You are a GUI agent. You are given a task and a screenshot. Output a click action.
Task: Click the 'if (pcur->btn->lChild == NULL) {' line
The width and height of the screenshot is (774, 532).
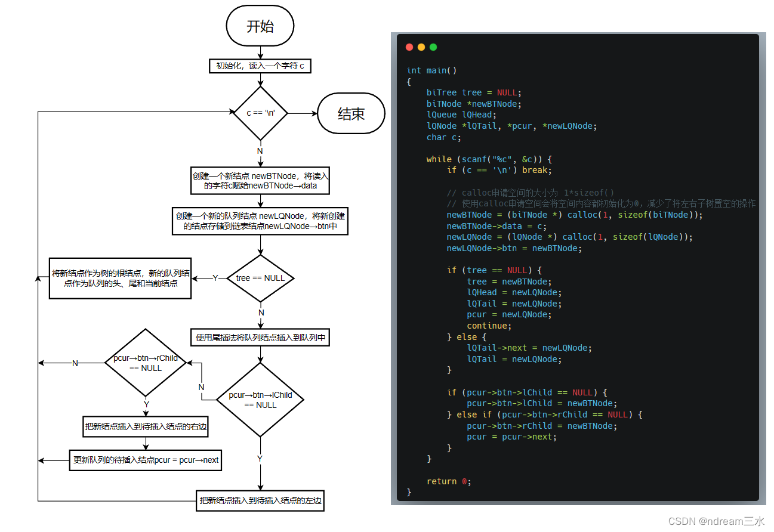tap(527, 392)
